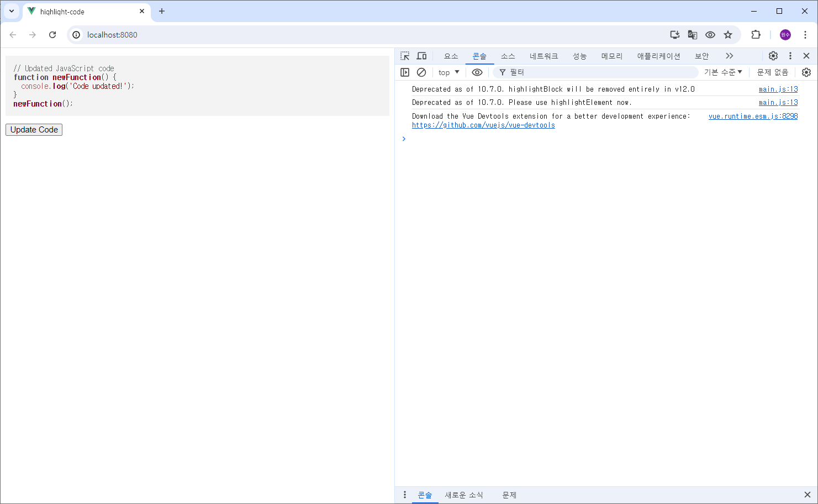Open console settings gear
This screenshot has height=504, width=818.
pyautogui.click(x=806, y=72)
